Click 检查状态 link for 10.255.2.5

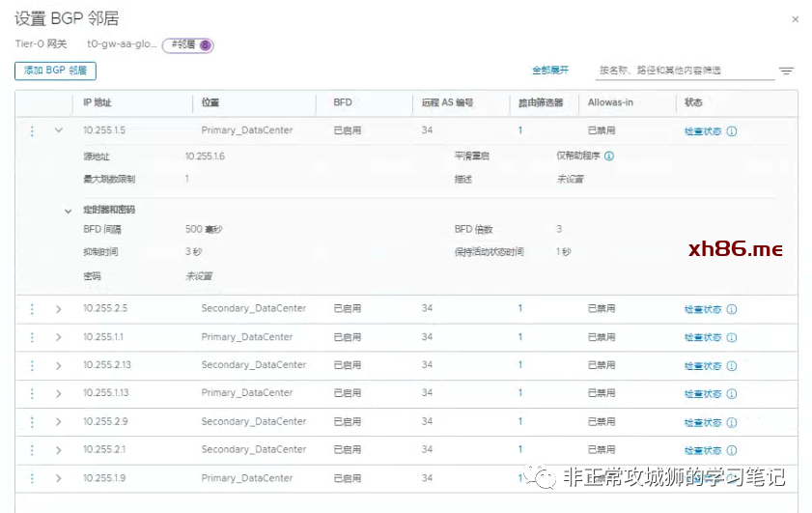702,309
